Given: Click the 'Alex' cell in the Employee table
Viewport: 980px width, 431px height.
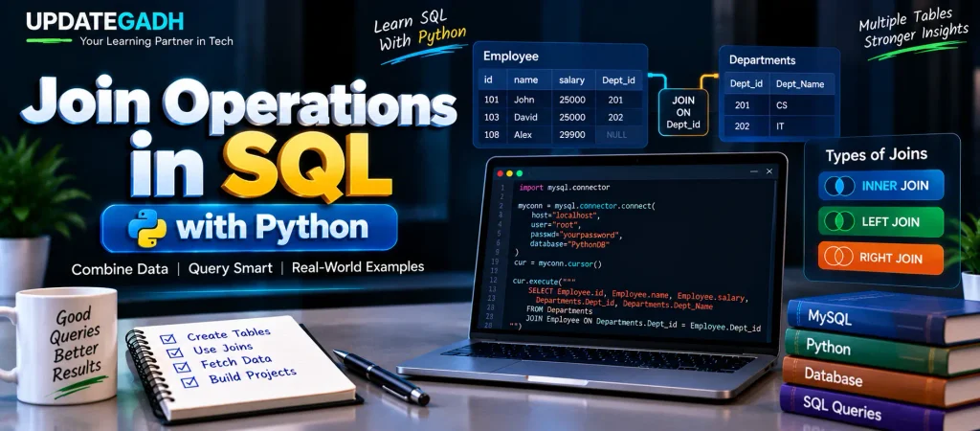Looking at the screenshot, I should click(523, 134).
